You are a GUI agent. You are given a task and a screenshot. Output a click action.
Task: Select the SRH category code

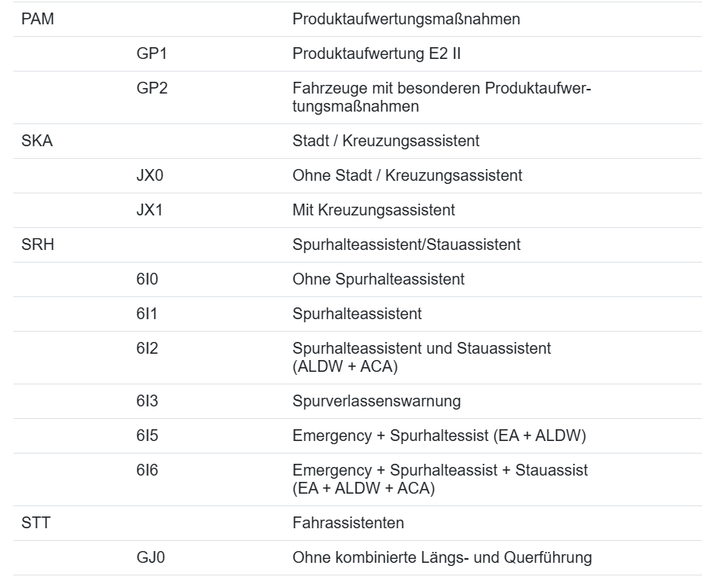coord(38,245)
